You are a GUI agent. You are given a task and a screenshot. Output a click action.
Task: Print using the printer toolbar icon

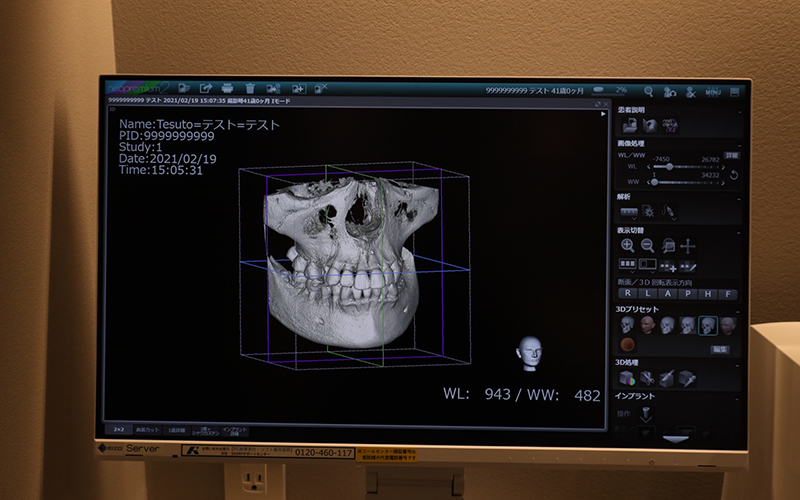(228, 88)
